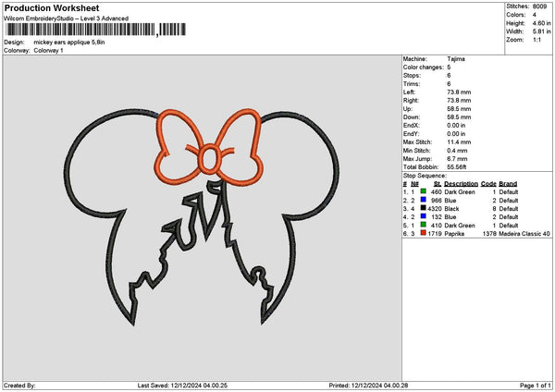Click the Code column header

[488, 184]
